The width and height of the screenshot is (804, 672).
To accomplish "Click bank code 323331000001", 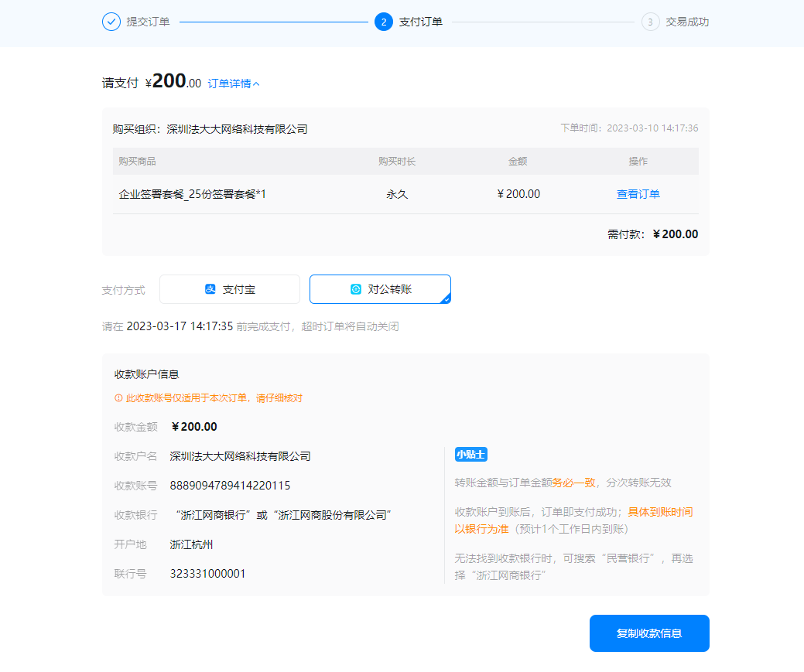I will click(x=207, y=574).
